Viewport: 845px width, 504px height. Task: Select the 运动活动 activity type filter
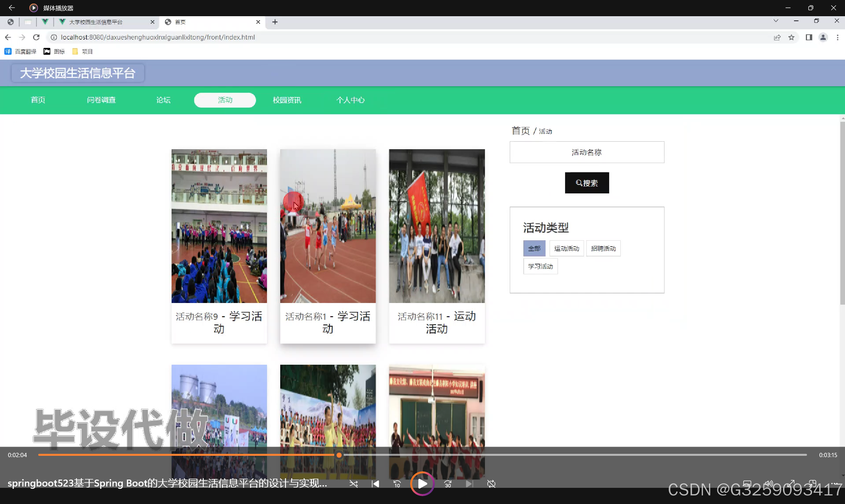point(566,248)
